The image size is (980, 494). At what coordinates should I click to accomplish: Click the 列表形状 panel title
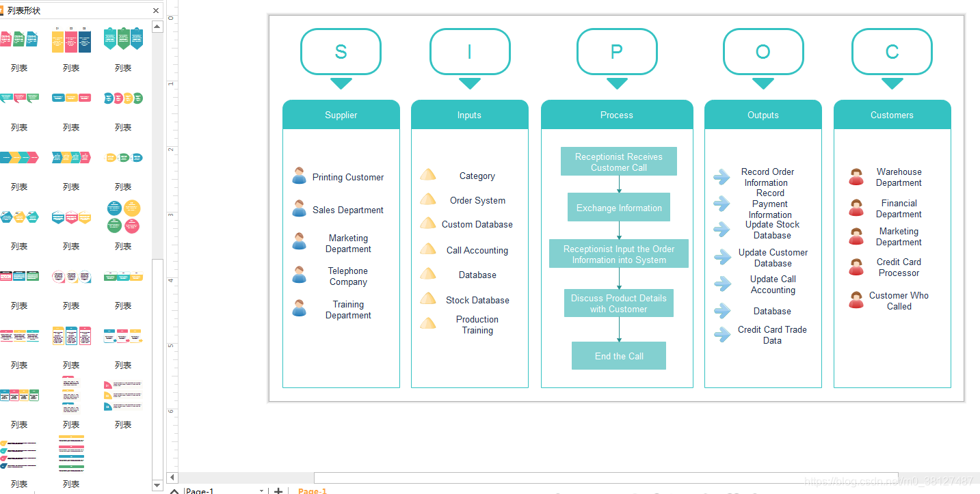click(23, 10)
